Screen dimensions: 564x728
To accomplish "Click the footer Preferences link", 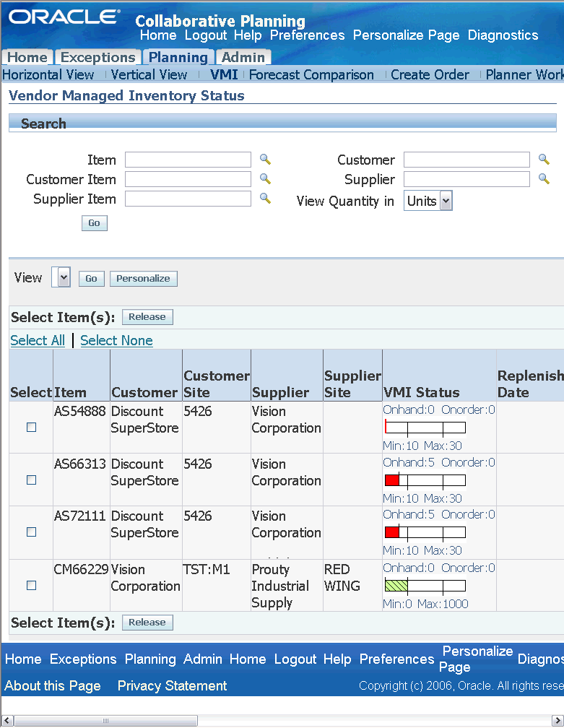I will (397, 659).
